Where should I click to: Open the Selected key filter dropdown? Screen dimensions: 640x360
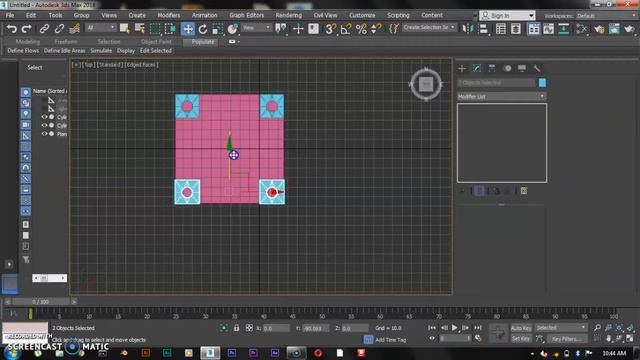pos(561,328)
